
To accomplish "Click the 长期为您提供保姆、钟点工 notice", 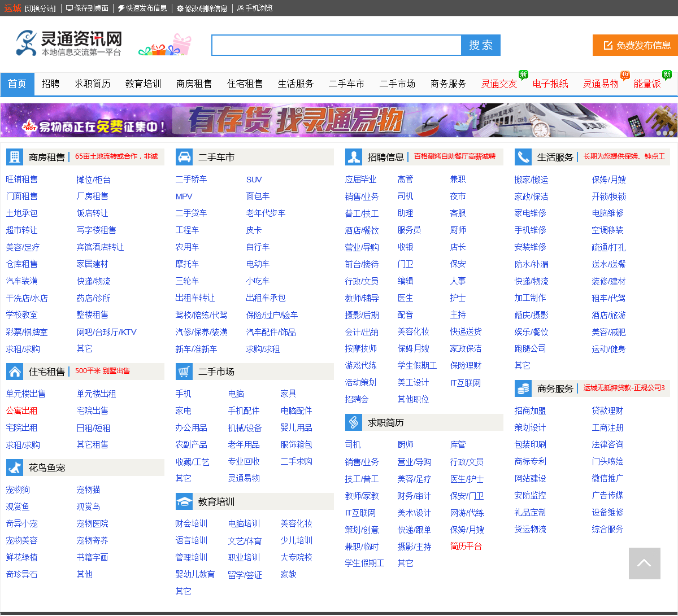I will coord(624,156).
